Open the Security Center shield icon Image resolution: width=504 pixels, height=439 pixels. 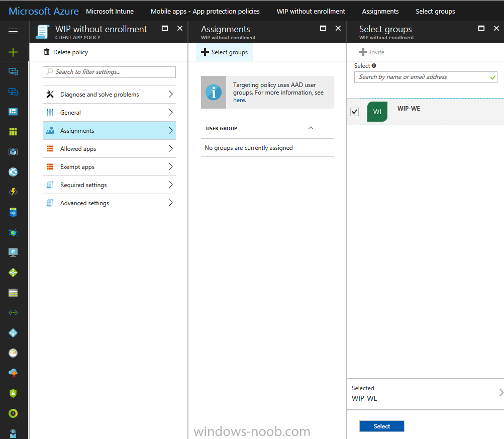click(13, 393)
